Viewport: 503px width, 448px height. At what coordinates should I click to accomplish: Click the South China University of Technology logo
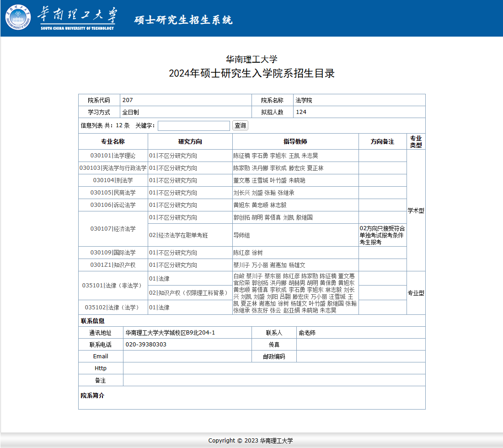tap(61, 17)
